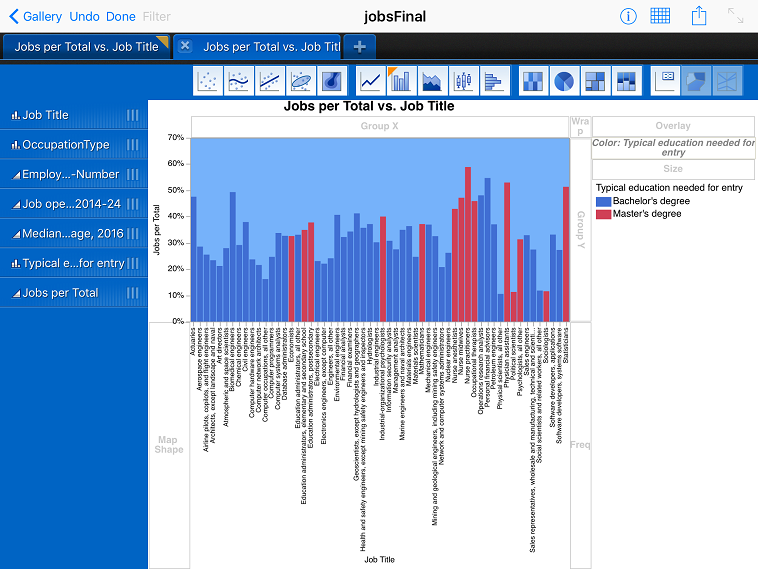The image size is (758, 569).
Task: Select the last toolbar element with crossed lines
Action: tap(727, 81)
